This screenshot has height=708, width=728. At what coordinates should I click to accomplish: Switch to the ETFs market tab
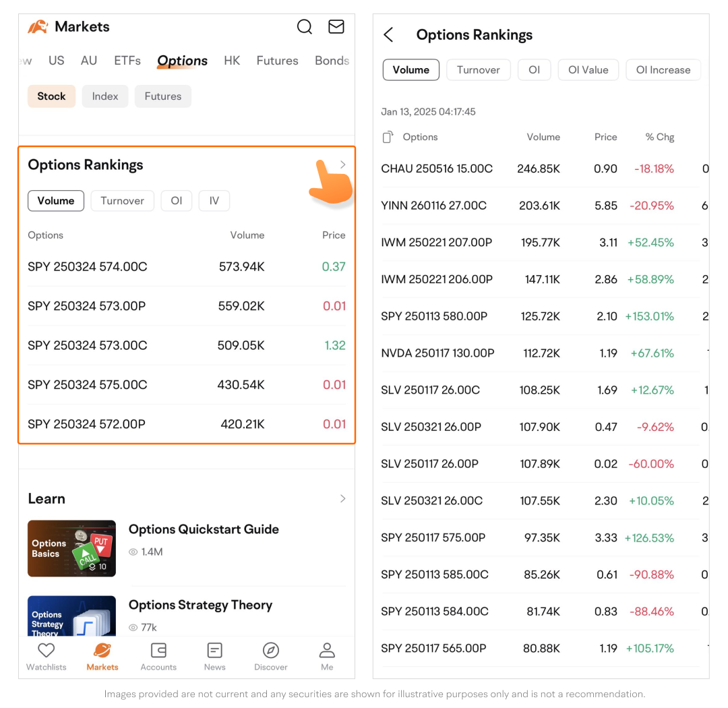(127, 61)
